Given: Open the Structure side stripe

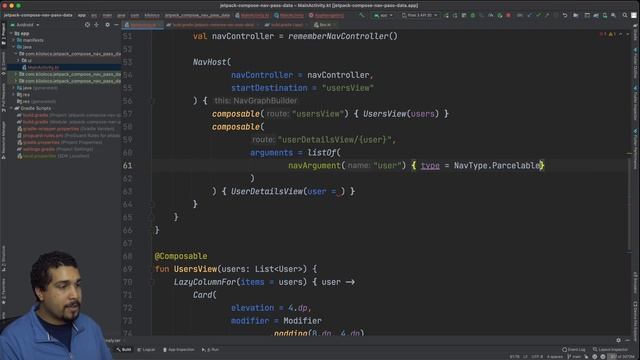Looking at the screenshot, I should coord(3,259).
